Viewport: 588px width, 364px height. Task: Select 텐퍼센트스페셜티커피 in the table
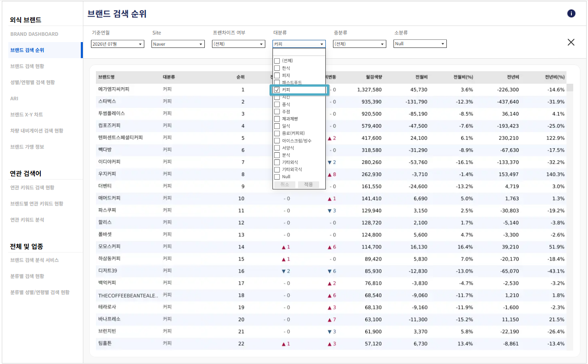121,138
